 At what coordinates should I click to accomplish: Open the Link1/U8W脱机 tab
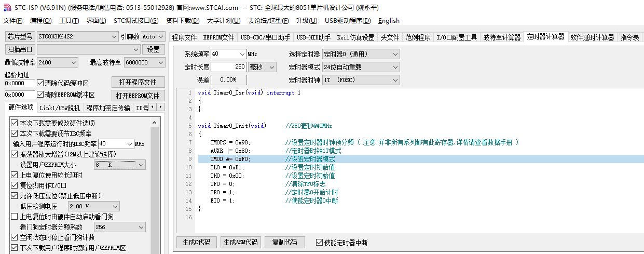pyautogui.click(x=60, y=108)
